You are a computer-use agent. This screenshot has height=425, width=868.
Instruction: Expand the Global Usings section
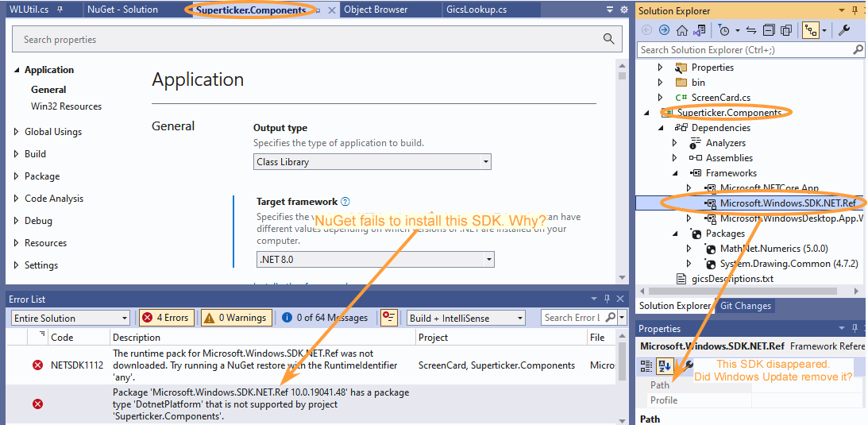pos(16,132)
